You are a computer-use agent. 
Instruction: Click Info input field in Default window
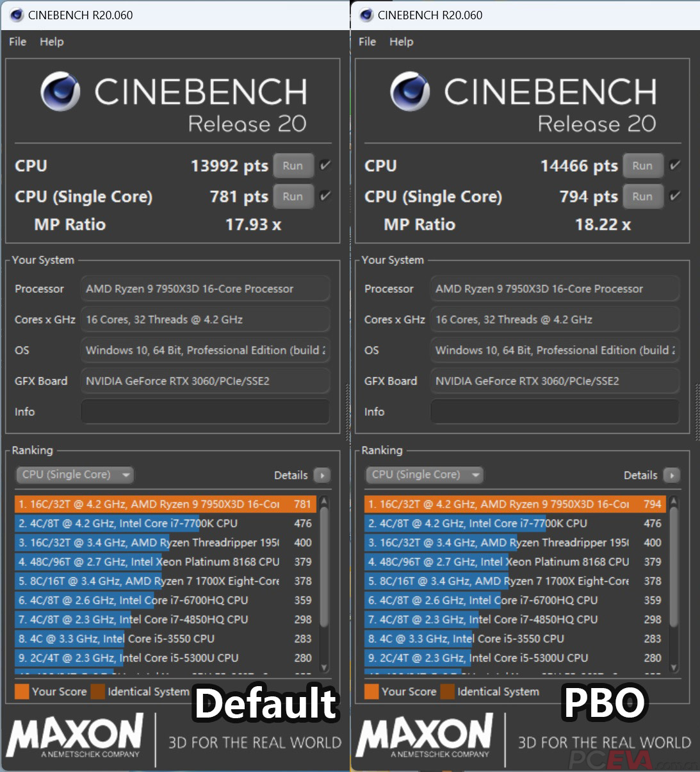click(205, 412)
